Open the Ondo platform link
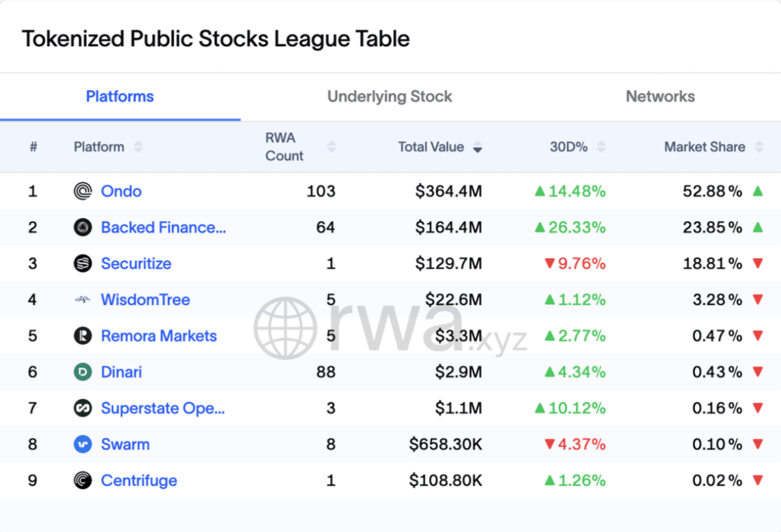 [x=121, y=191]
